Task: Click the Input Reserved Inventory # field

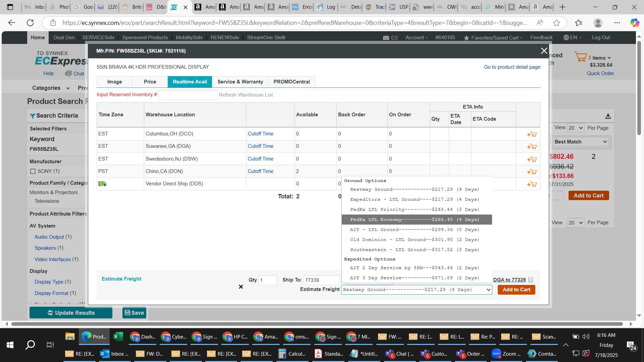Action: 188,95
